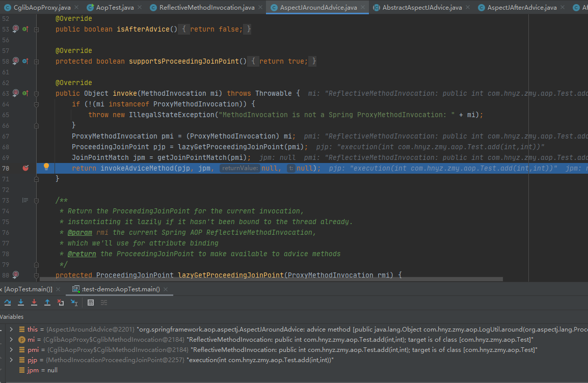The height and width of the screenshot is (383, 588).
Task: Click Step Into arrow icon
Action: coord(21,303)
